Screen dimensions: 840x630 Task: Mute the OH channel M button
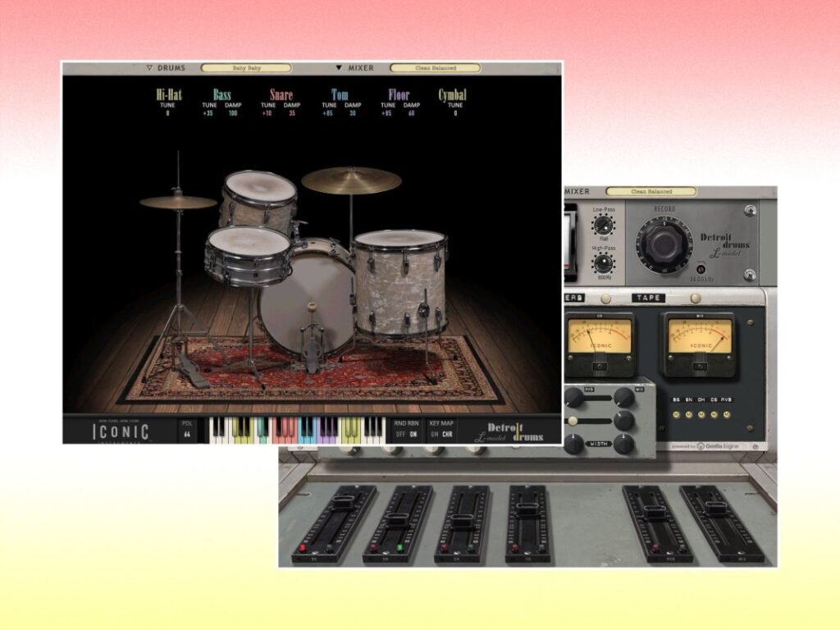pyautogui.click(x=701, y=414)
